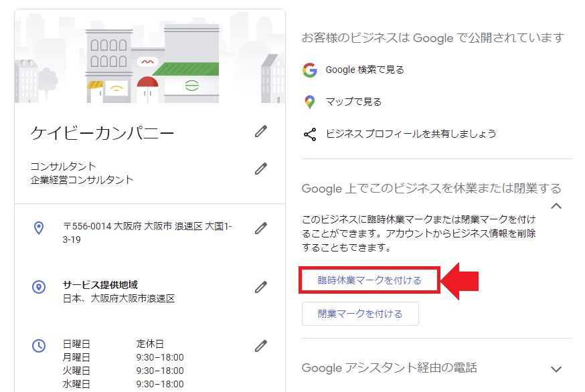
Task: Click the Google Maps pin icon
Action: click(310, 102)
